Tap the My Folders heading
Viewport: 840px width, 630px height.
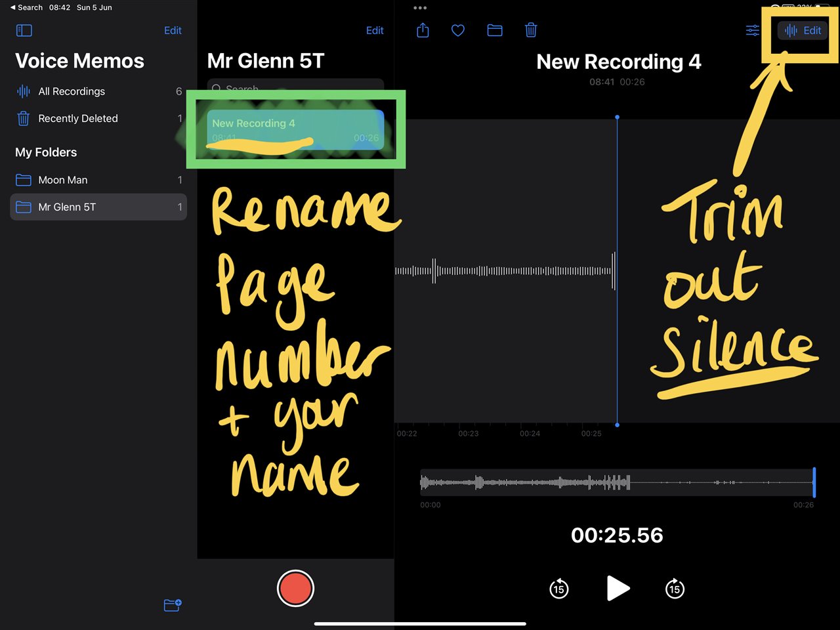tap(46, 152)
